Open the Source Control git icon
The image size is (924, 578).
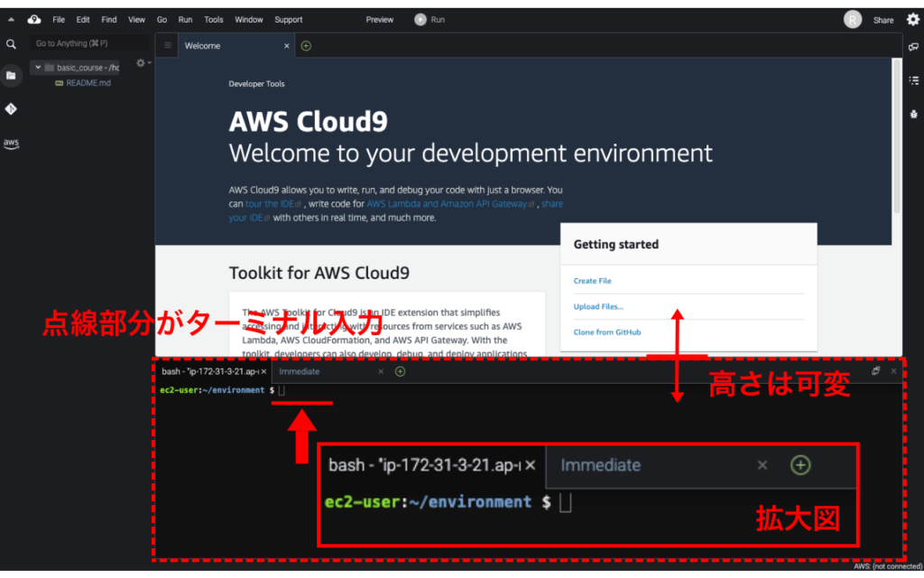pyautogui.click(x=11, y=109)
